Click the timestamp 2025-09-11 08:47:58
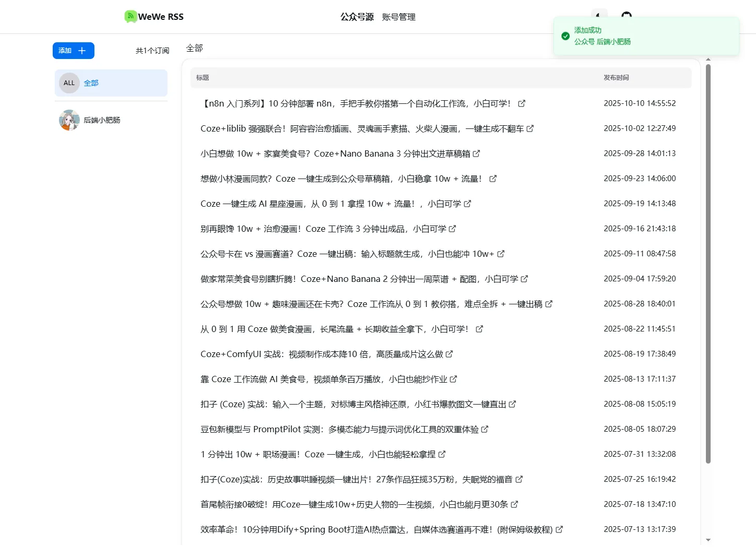 (x=640, y=254)
